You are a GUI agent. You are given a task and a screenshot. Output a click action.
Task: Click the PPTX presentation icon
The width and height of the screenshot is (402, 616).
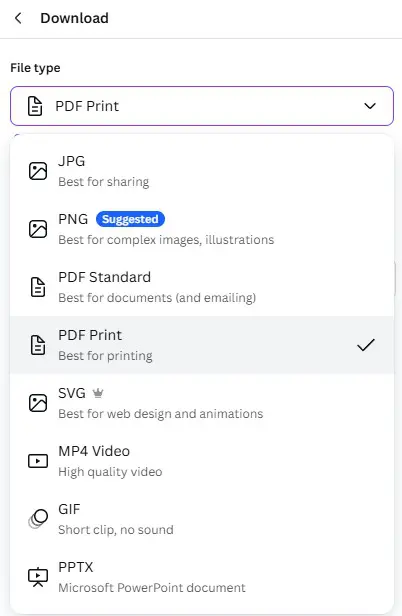tap(38, 577)
